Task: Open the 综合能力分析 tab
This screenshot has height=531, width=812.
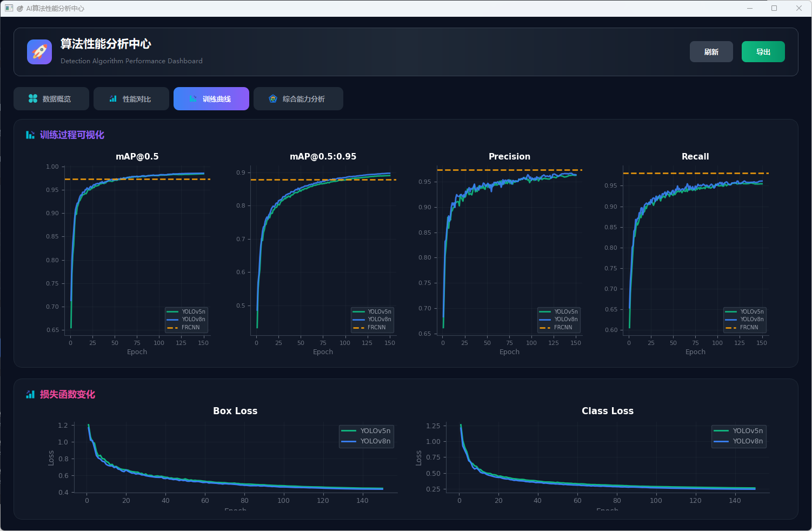Action: [298, 98]
